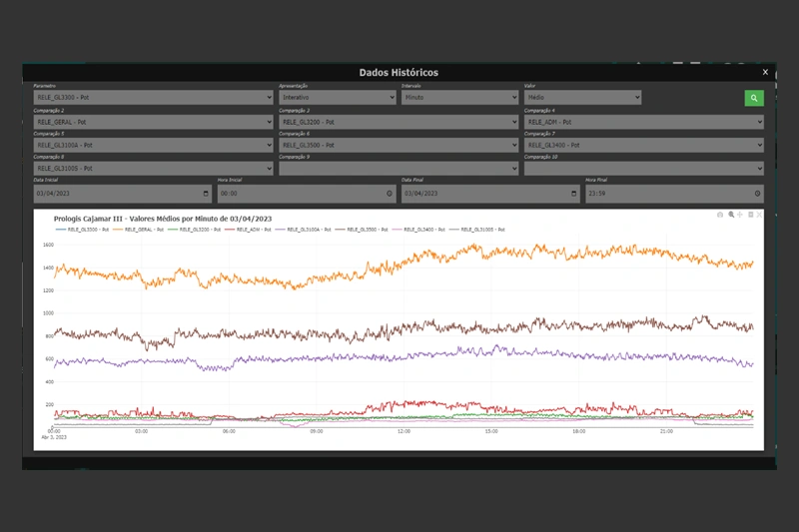The height and width of the screenshot is (532, 799).
Task: Click the Data Final date field
Action: 484,194
